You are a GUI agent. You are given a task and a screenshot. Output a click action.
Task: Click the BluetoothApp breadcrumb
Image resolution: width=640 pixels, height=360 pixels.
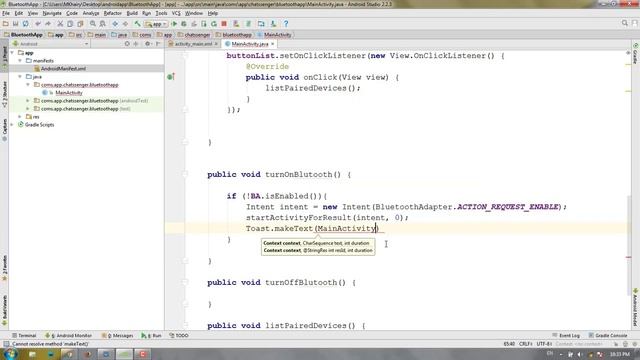tap(23, 35)
